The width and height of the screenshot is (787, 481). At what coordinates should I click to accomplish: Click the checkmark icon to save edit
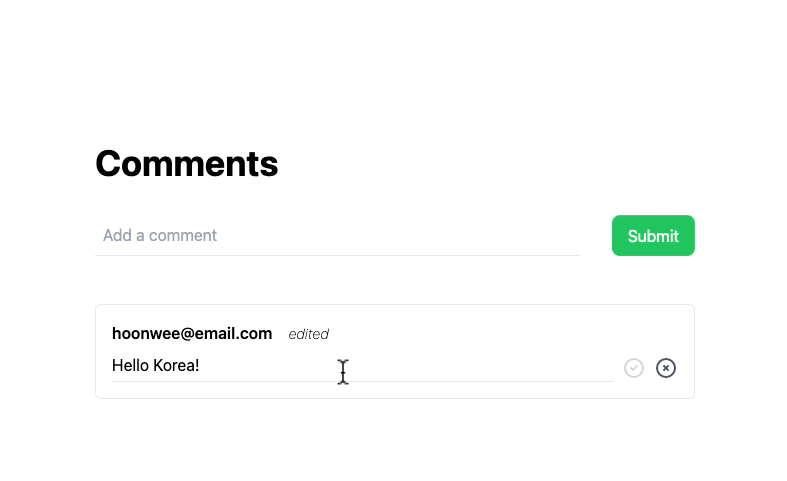(x=633, y=368)
